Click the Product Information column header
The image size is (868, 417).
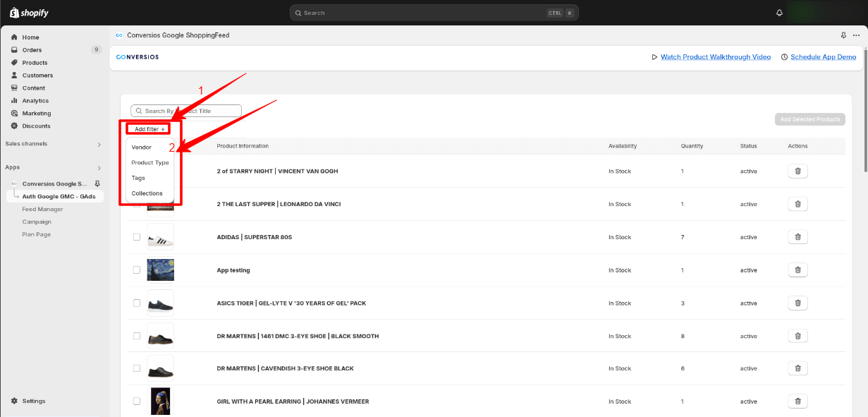pyautogui.click(x=243, y=146)
